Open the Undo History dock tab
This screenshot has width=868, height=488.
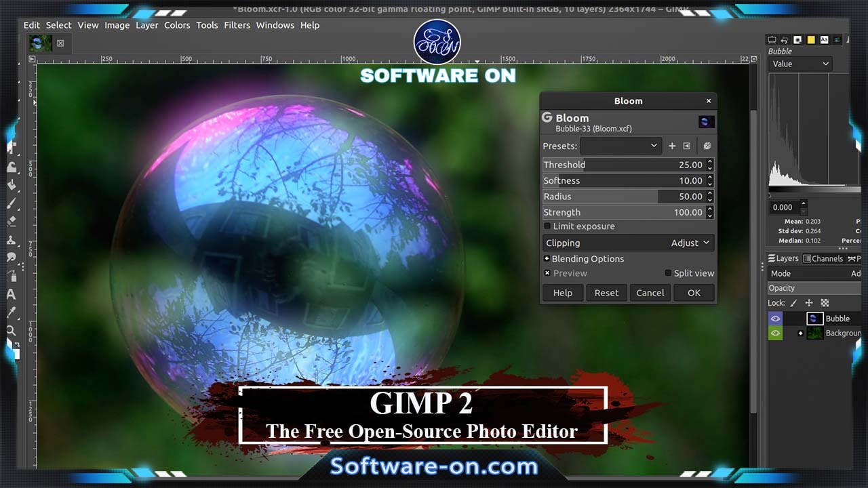[x=785, y=40]
